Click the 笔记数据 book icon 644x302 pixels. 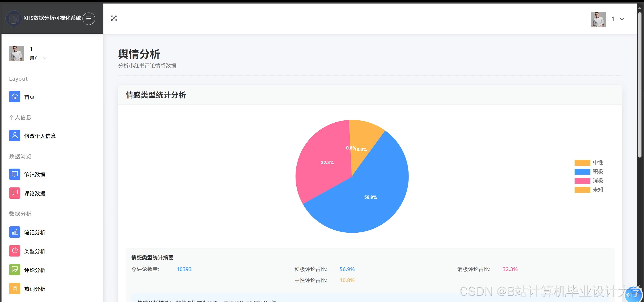[15, 174]
